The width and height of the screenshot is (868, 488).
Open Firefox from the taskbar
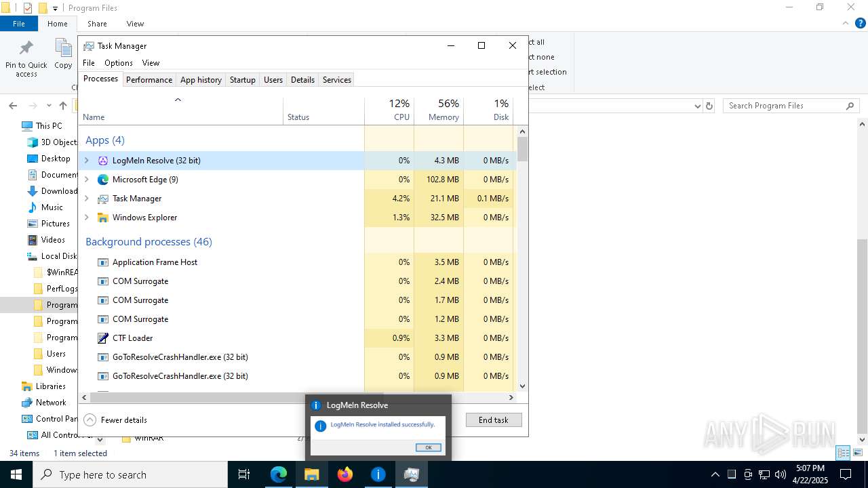345,474
